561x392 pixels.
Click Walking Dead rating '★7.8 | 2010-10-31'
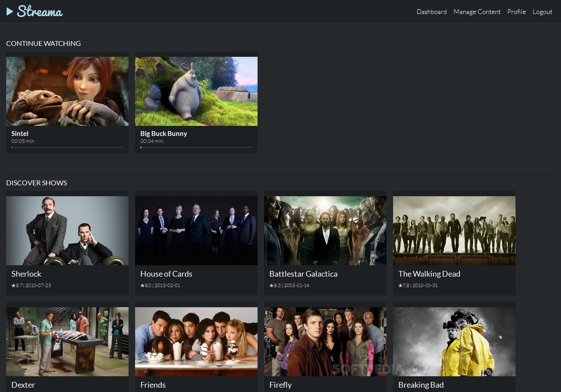[418, 285]
